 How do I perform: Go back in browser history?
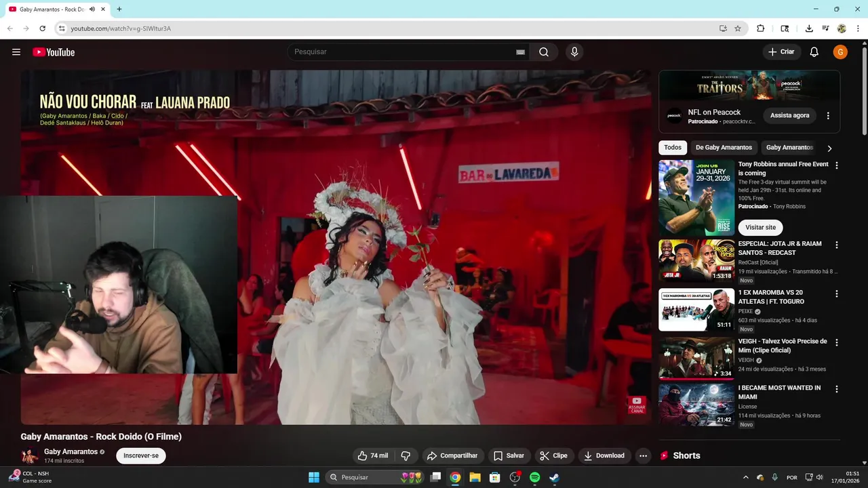(9, 28)
